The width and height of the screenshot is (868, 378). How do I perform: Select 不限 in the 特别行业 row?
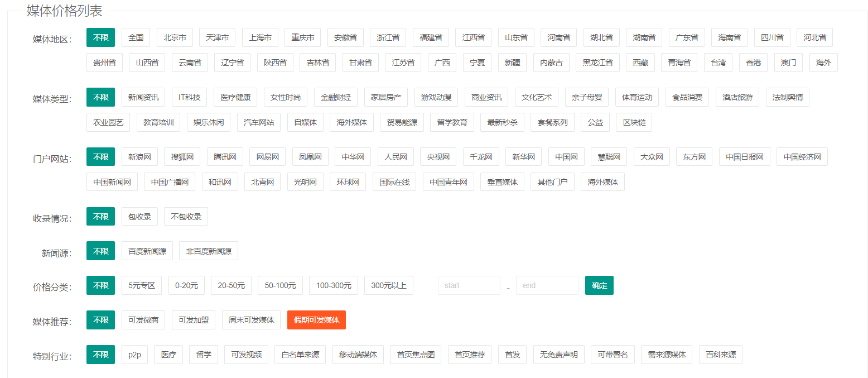click(100, 355)
